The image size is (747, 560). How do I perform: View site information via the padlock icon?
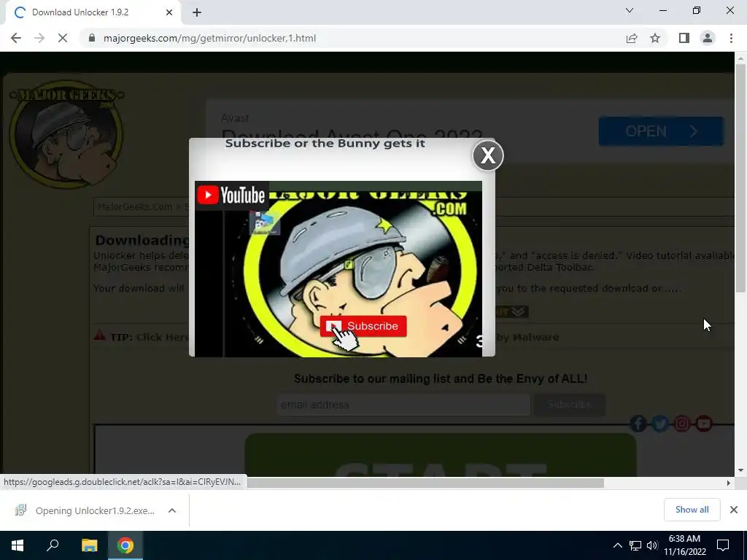pyautogui.click(x=92, y=38)
